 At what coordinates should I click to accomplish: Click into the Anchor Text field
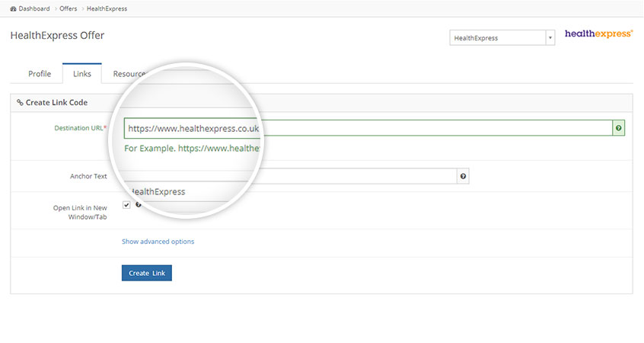coord(358,176)
